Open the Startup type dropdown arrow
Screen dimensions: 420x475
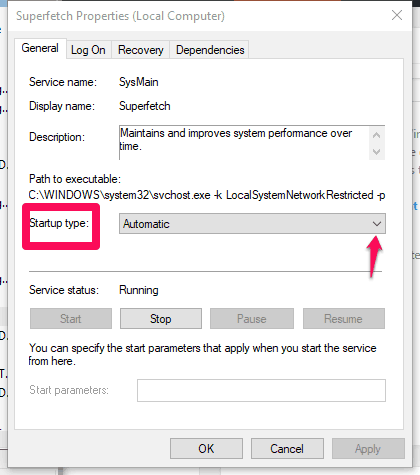(x=377, y=224)
